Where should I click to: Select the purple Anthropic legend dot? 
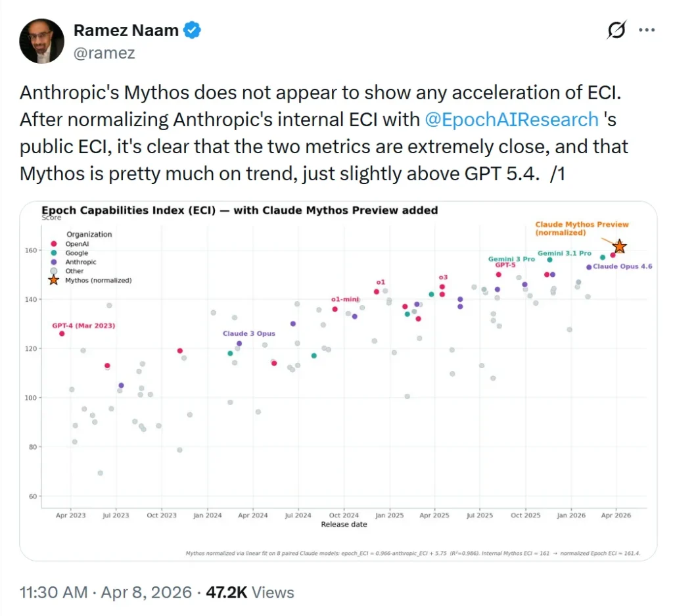[x=54, y=262]
